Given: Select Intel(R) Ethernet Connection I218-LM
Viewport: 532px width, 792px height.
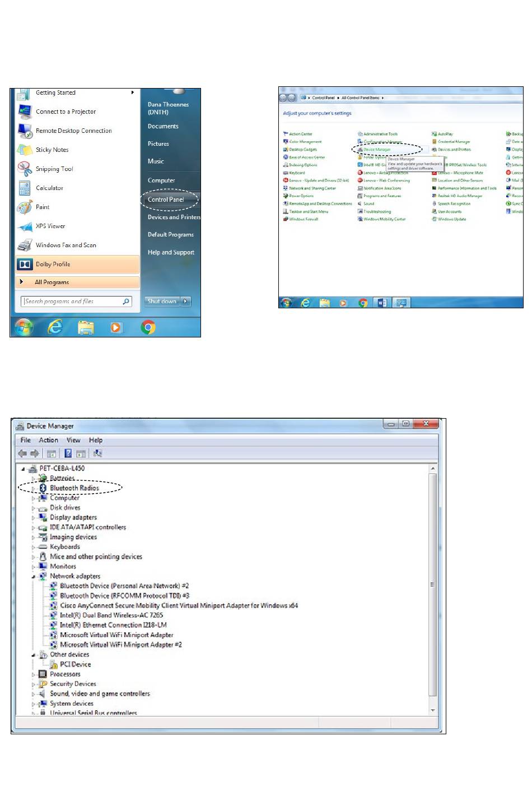Looking at the screenshot, I should [x=113, y=625].
